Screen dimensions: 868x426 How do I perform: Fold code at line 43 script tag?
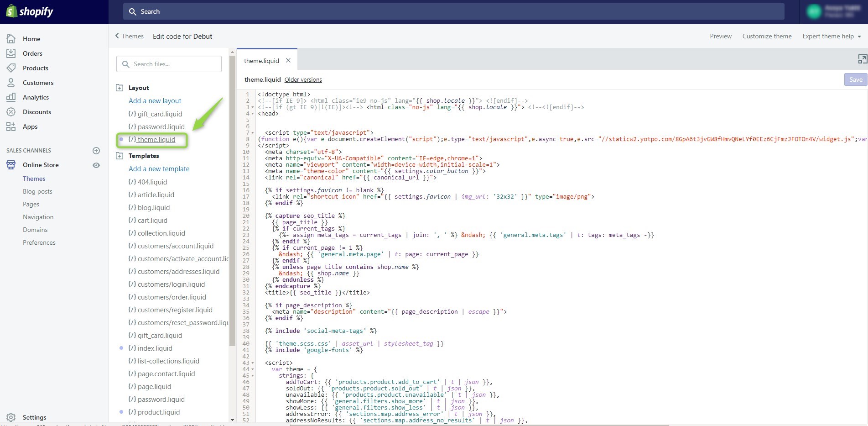click(x=253, y=363)
